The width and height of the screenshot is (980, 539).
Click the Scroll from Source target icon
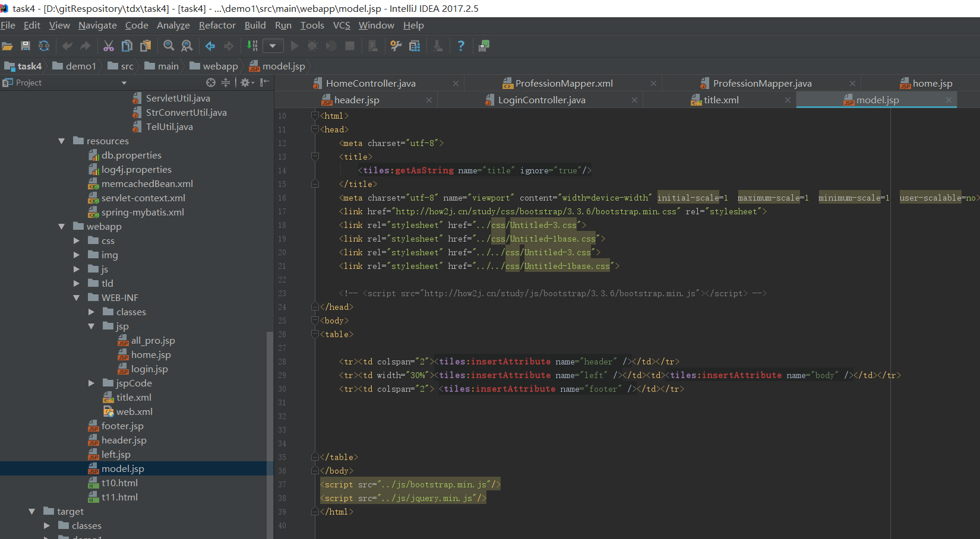(211, 83)
